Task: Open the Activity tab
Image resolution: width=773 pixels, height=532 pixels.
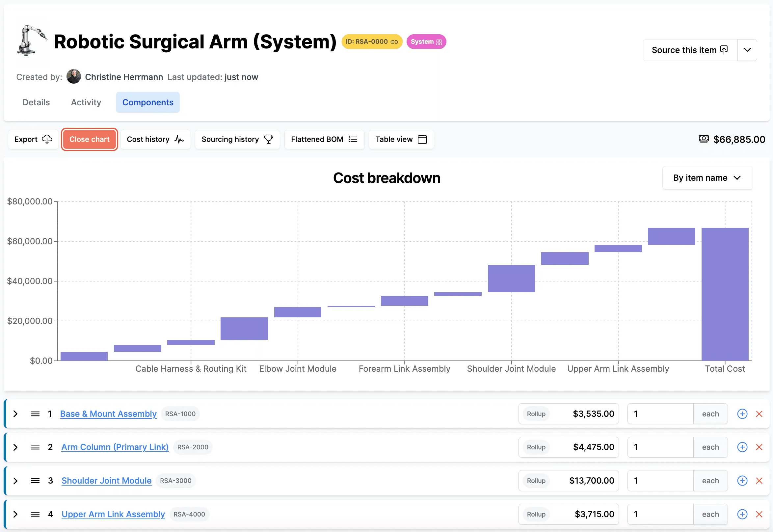Action: (86, 102)
